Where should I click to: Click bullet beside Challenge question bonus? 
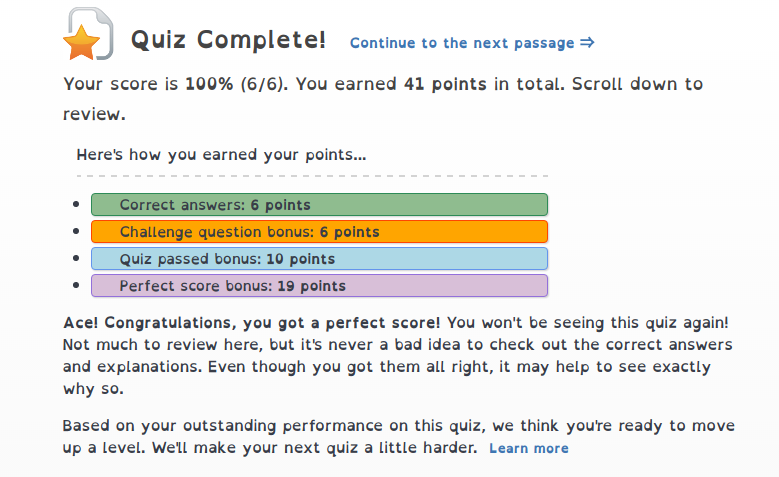click(77, 232)
